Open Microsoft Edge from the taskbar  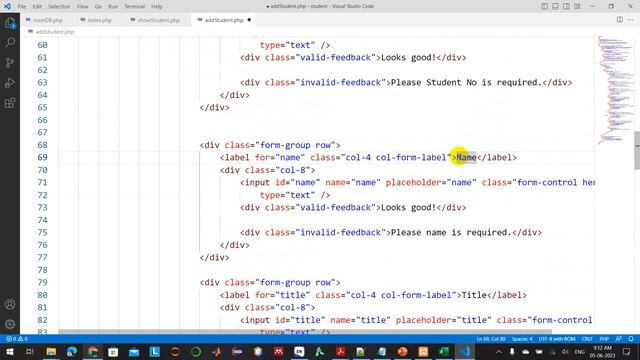72,352
